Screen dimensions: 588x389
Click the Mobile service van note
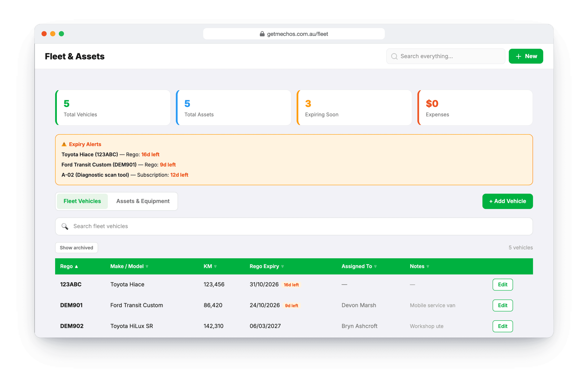[432, 305]
